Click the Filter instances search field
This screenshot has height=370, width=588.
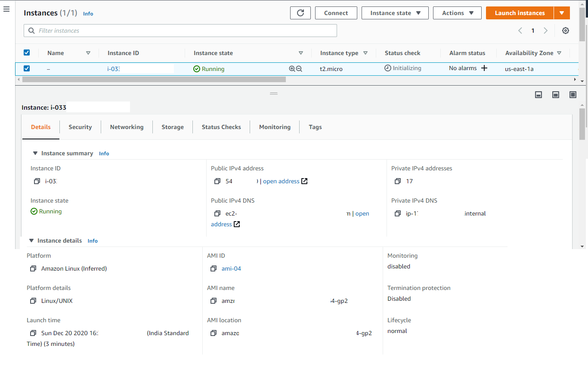click(180, 31)
